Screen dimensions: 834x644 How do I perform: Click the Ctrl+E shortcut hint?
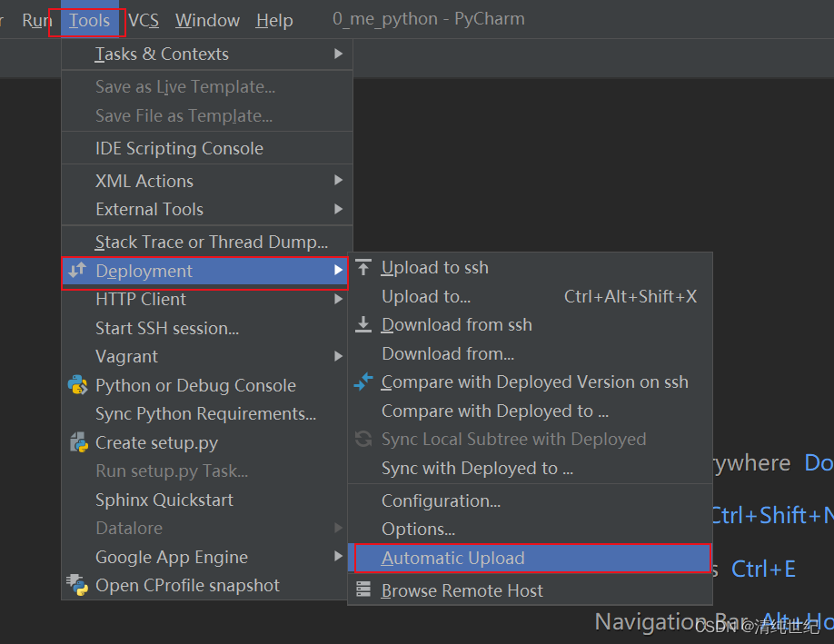point(763,569)
